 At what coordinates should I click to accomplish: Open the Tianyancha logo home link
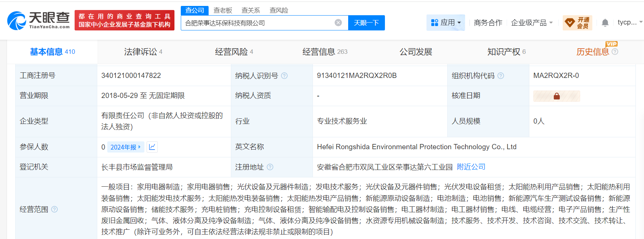tap(39, 20)
